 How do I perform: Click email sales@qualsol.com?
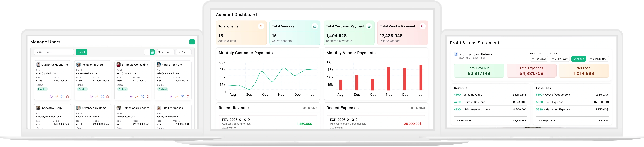[x=46, y=73]
